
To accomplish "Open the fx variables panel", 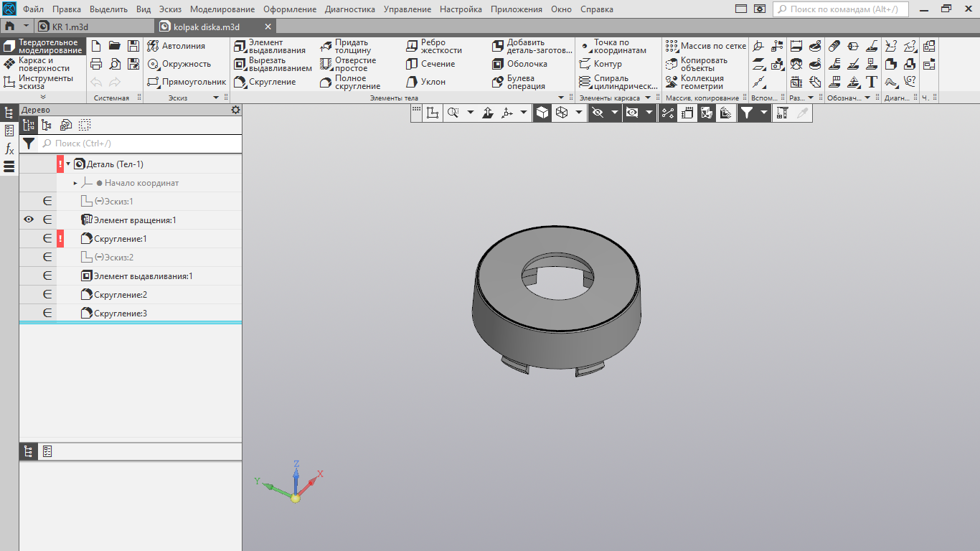I will click(x=9, y=149).
